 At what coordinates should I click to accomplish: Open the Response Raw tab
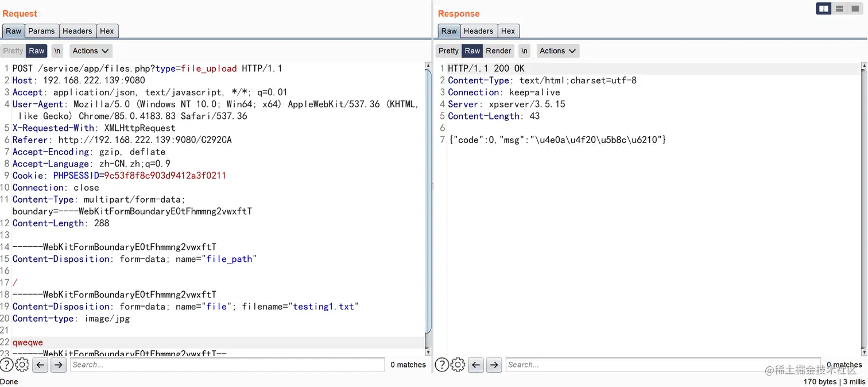(449, 31)
